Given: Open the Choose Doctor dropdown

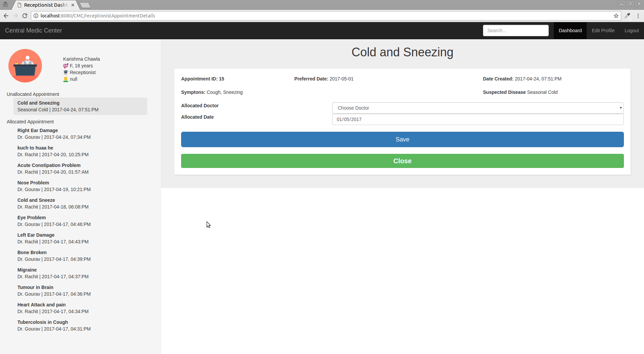Looking at the screenshot, I should (x=478, y=108).
